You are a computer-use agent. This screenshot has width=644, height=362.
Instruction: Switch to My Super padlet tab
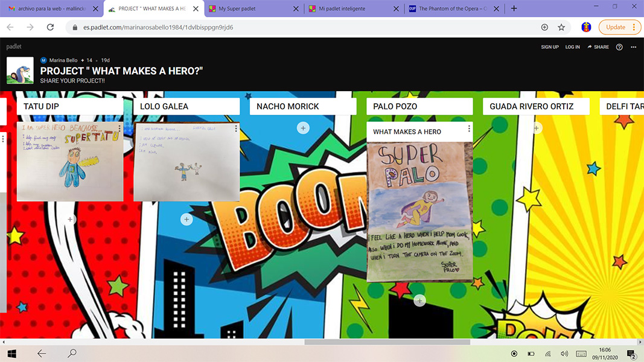tap(252, 9)
